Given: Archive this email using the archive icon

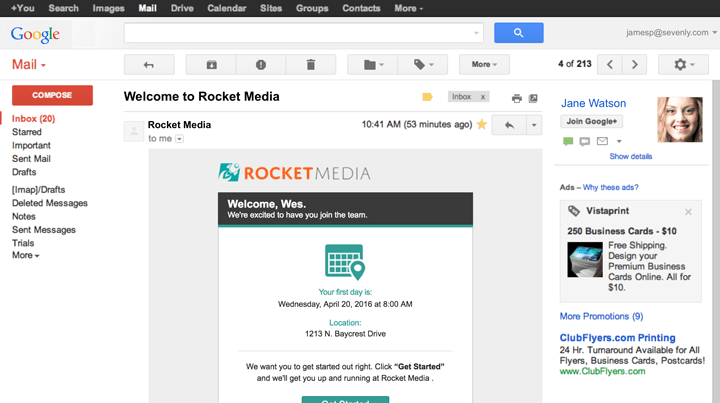Looking at the screenshot, I should 211,64.
